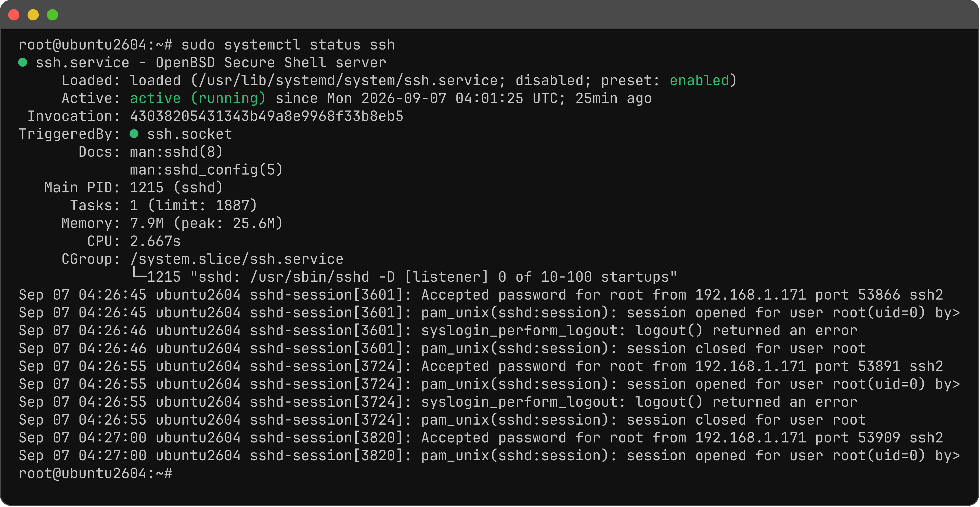Click the green 'enabled' preset text
Viewport: 980px width, 507px height.
tap(699, 80)
